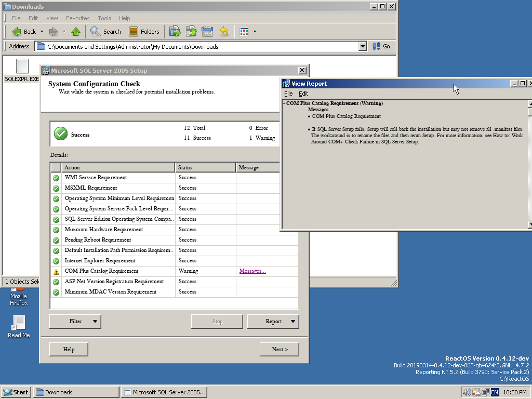Go back with the Back arrow icon
This screenshot has width=532, height=399.
(16, 32)
